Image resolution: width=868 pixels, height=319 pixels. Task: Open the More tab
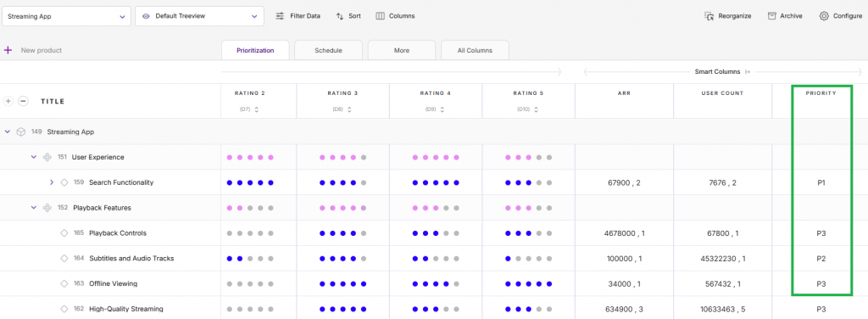click(x=401, y=50)
